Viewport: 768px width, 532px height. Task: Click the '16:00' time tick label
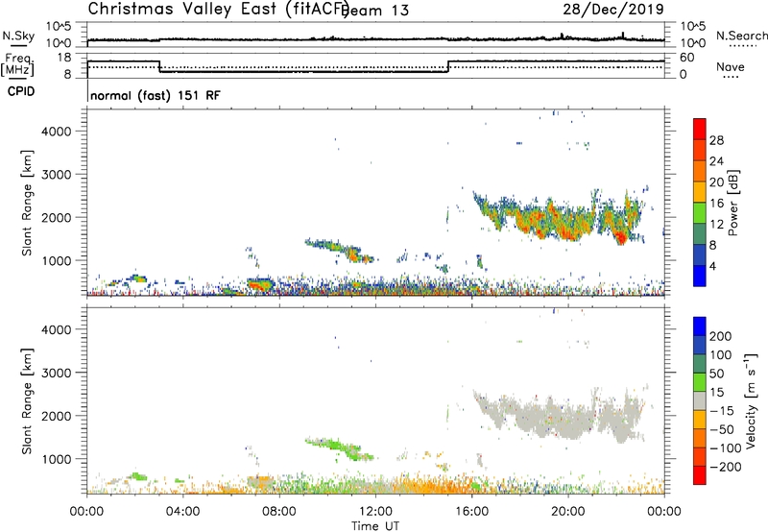pos(471,512)
